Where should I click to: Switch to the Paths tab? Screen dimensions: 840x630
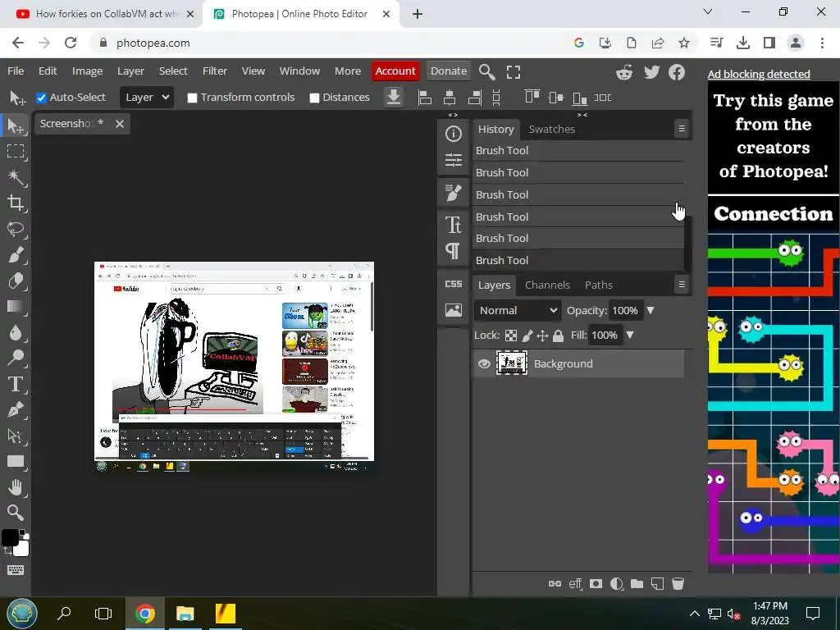[598, 285]
